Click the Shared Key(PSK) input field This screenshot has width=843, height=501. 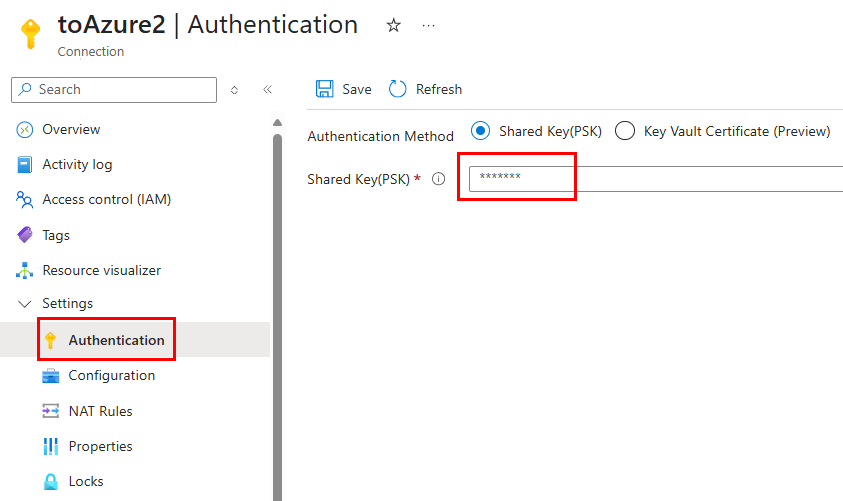coord(656,178)
